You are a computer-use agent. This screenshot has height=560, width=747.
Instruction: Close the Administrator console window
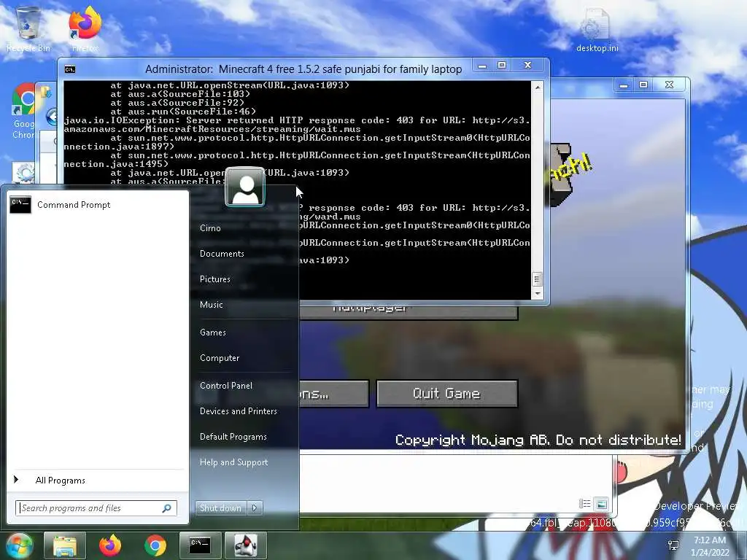point(528,65)
